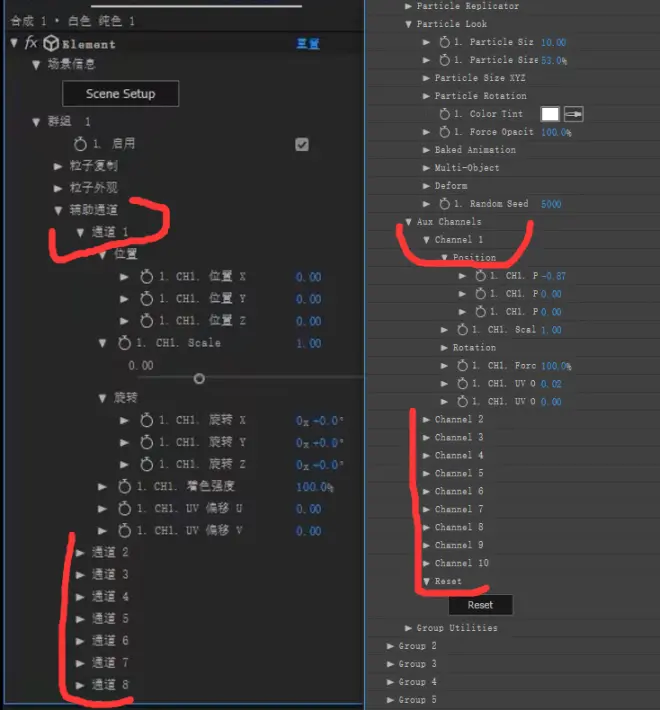The image size is (660, 710).
Task: Toggle stopwatch for 1. Color Tint
Action: [445, 114]
